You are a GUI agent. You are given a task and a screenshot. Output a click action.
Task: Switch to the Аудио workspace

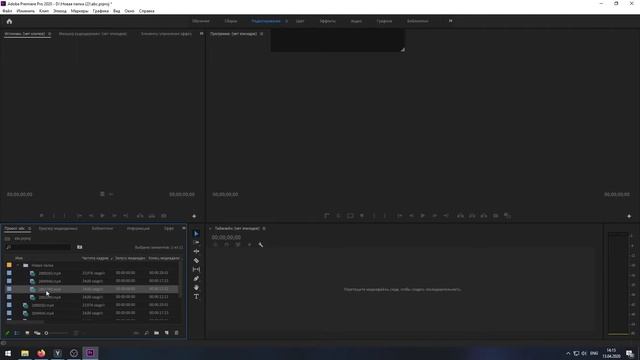tap(356, 21)
